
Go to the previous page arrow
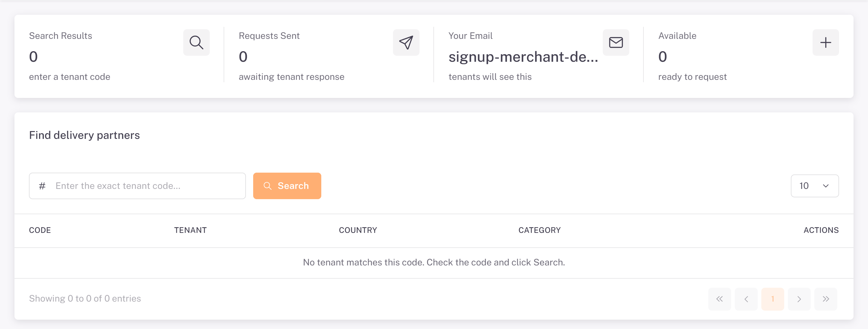(746, 299)
